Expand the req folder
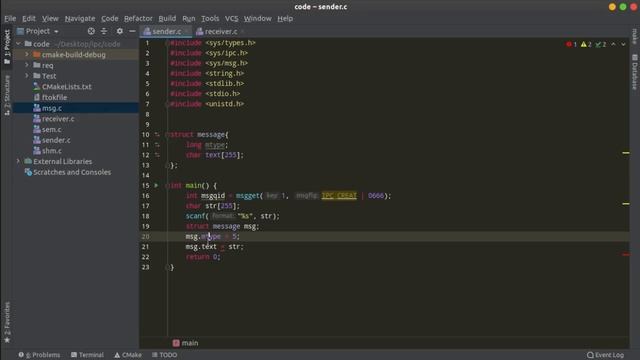640x360 pixels. coord(27,65)
